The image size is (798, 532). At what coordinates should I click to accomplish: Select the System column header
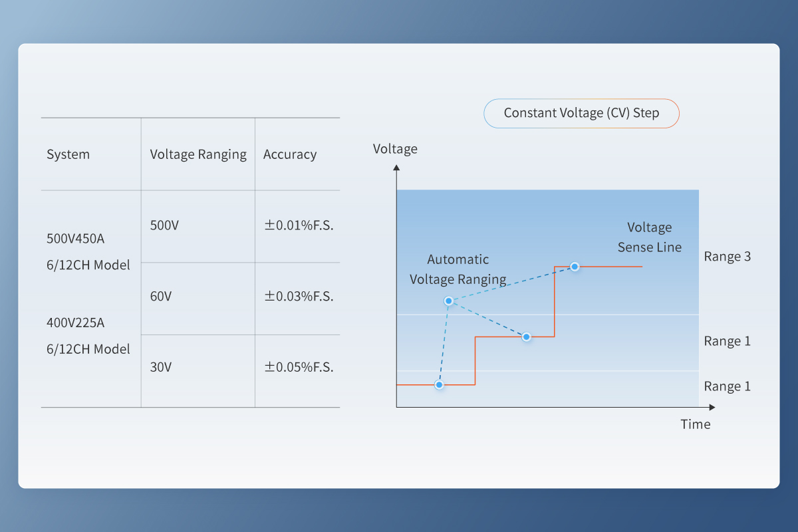click(68, 154)
